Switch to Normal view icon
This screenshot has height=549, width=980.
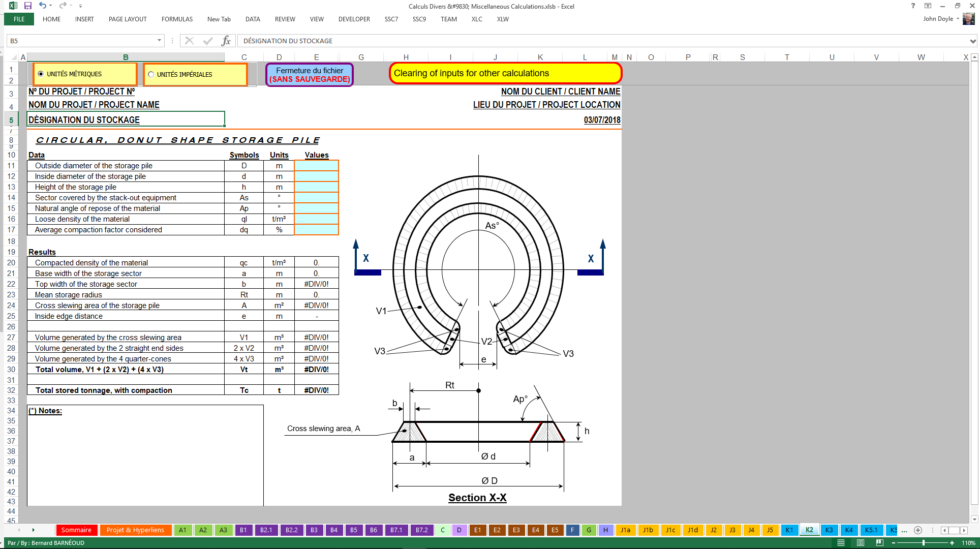[841, 543]
